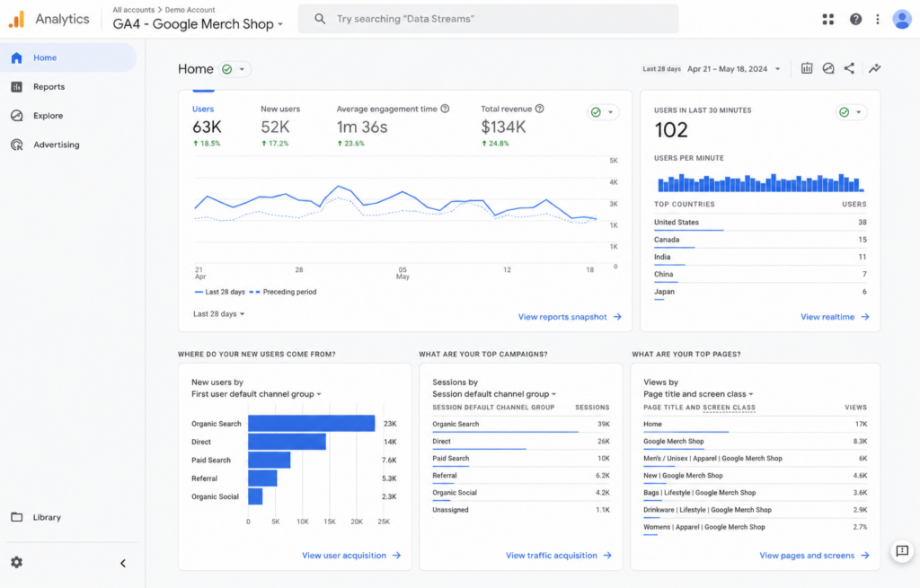
Task: Open the Insights sparkline icon
Action: click(875, 68)
